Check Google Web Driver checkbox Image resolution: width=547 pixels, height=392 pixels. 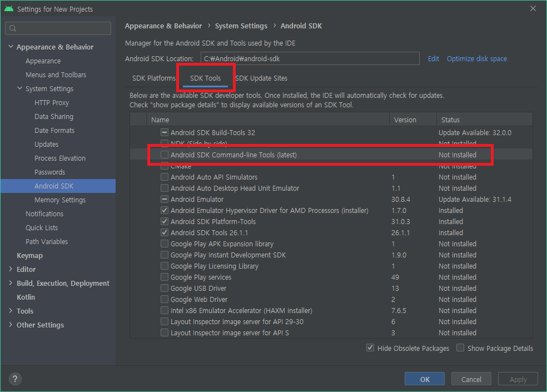point(165,299)
